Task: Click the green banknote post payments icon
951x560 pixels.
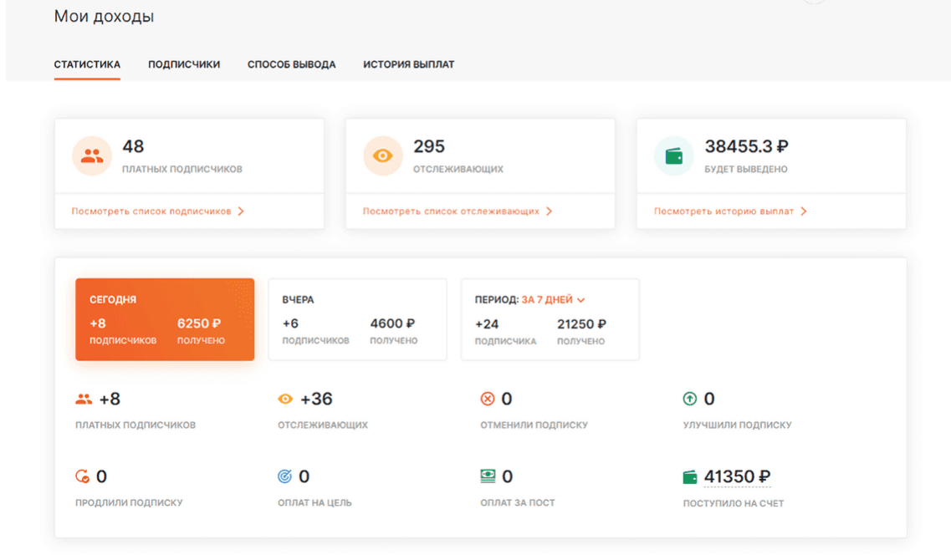Action: [x=488, y=476]
